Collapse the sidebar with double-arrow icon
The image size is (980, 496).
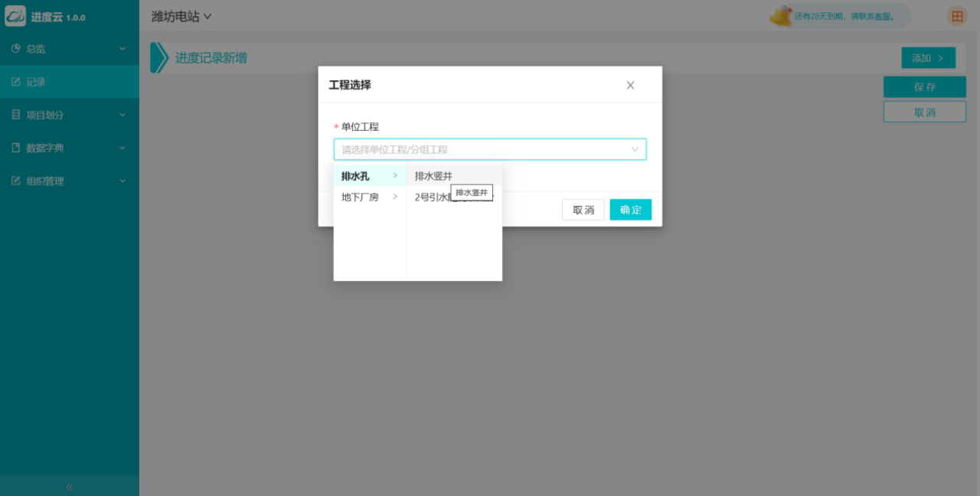click(70, 487)
